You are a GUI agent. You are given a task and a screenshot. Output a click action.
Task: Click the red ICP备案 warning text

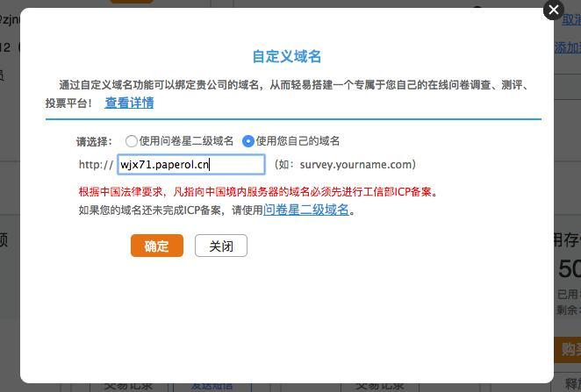[x=258, y=192]
